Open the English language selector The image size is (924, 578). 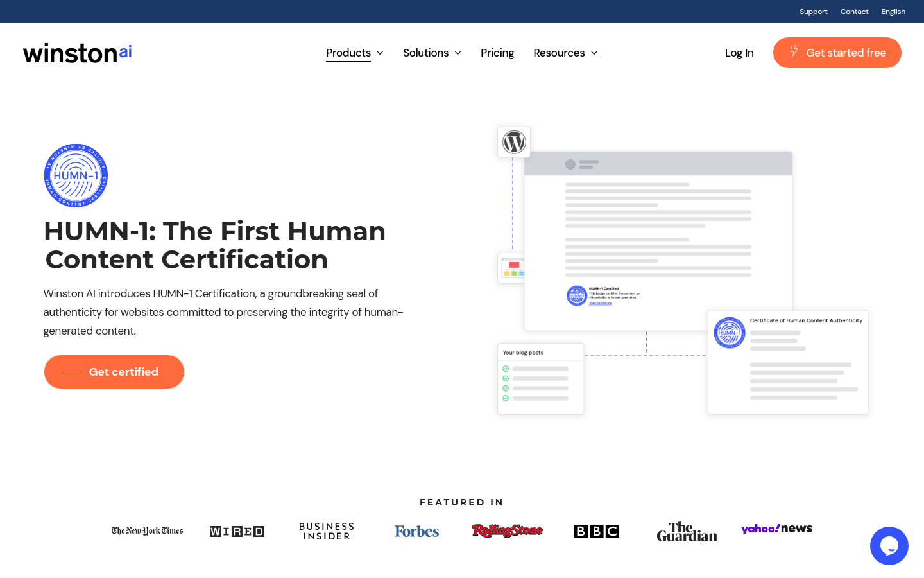coord(893,12)
